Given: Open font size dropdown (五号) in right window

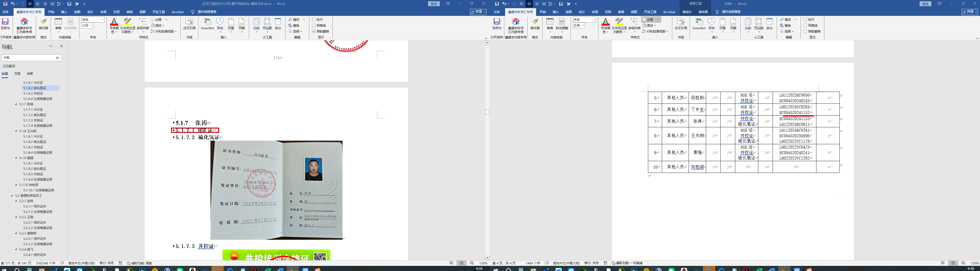Looking at the screenshot, I should tap(583, 26).
